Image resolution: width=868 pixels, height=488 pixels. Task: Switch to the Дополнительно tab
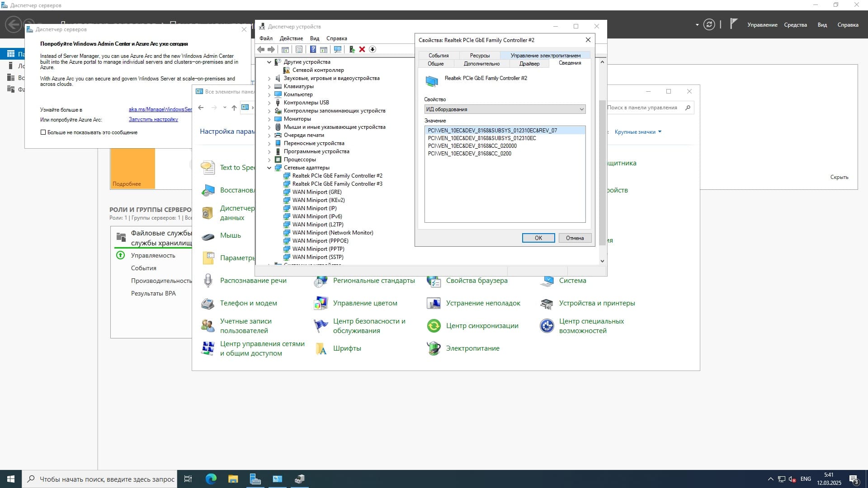pos(481,64)
